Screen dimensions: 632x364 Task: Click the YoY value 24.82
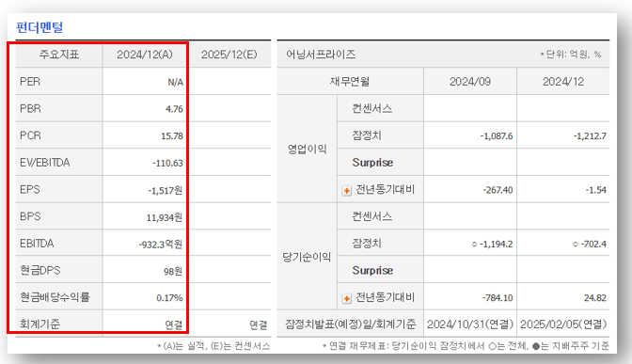595,298
